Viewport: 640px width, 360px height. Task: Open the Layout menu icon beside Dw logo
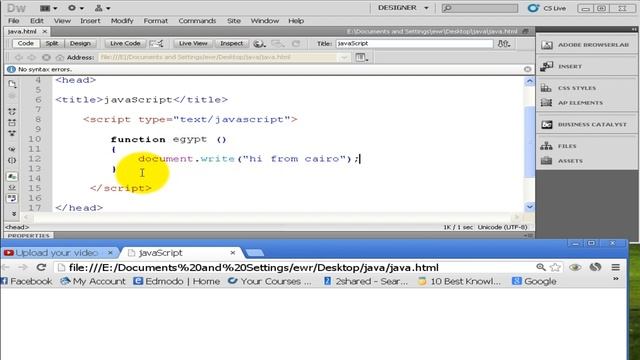[49, 8]
